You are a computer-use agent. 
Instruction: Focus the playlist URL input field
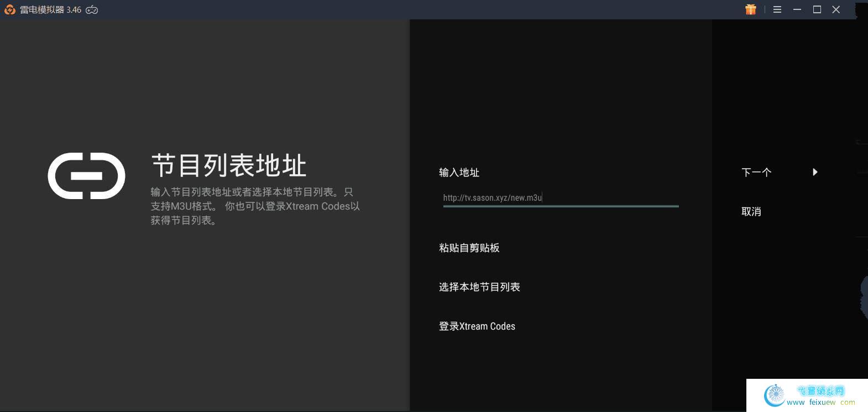[x=561, y=198]
